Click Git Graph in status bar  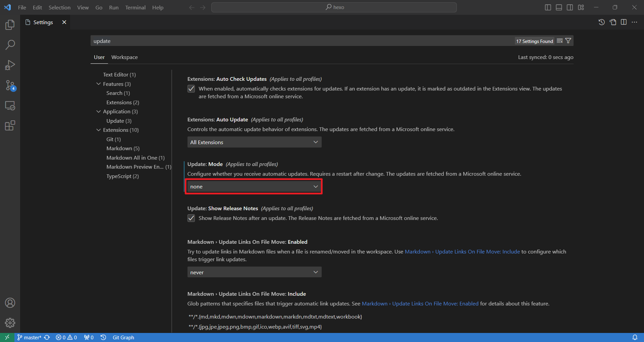coord(123,337)
